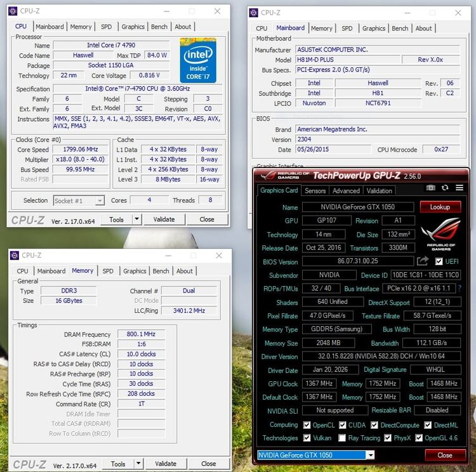Click the GPU Name field NVIDIA GeForce GTX 1050
The width and height of the screenshot is (476, 472).
[x=357, y=207]
